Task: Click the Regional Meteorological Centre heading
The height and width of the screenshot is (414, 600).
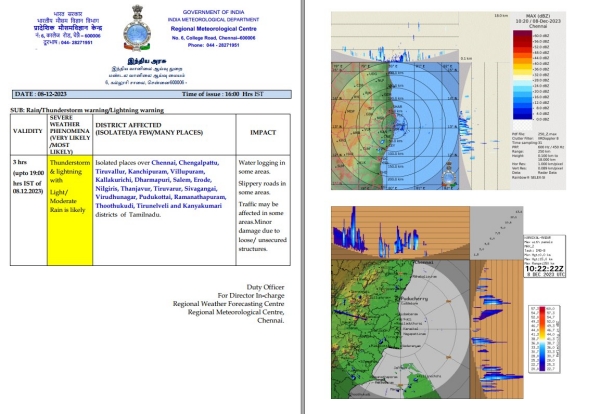Action: pyautogui.click(x=214, y=29)
